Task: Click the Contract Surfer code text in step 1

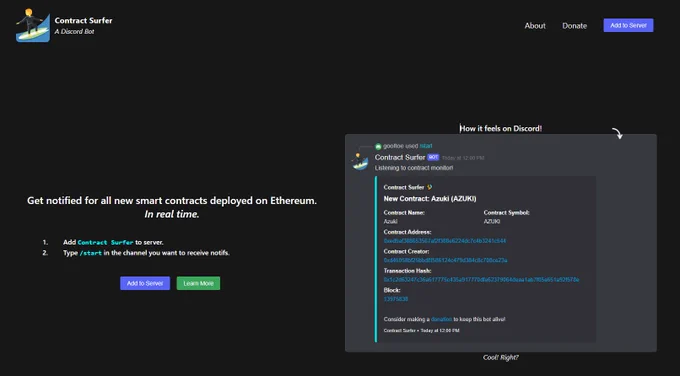Action: point(105,242)
